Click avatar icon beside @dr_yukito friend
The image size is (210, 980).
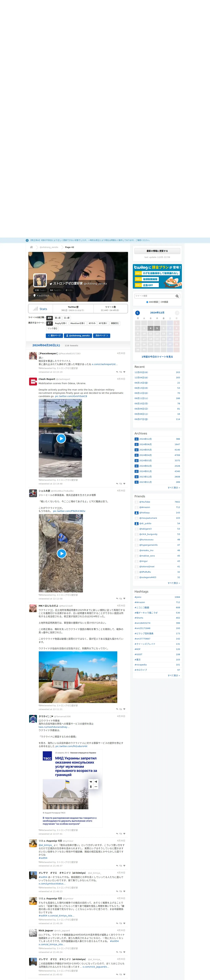click(x=136, y=523)
